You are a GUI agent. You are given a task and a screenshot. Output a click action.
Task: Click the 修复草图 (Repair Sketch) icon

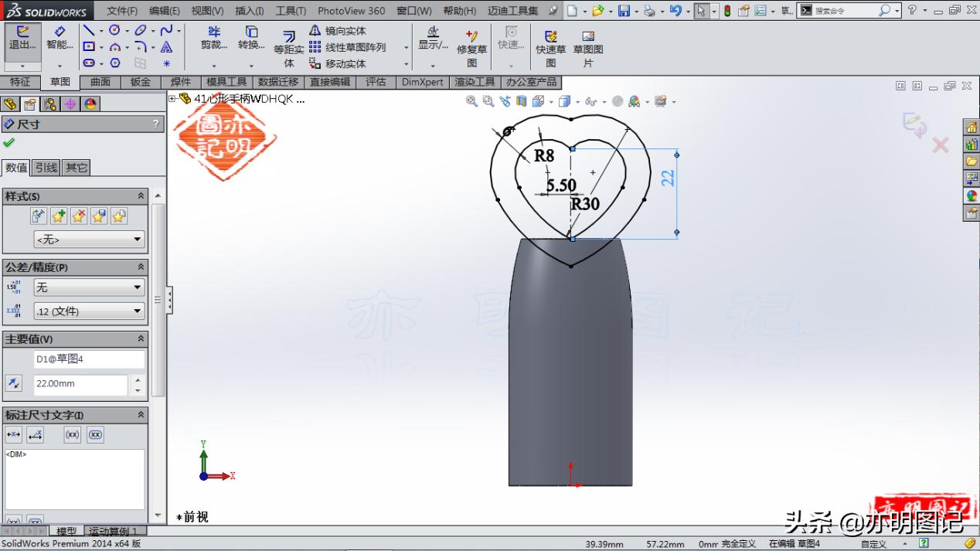tap(471, 43)
